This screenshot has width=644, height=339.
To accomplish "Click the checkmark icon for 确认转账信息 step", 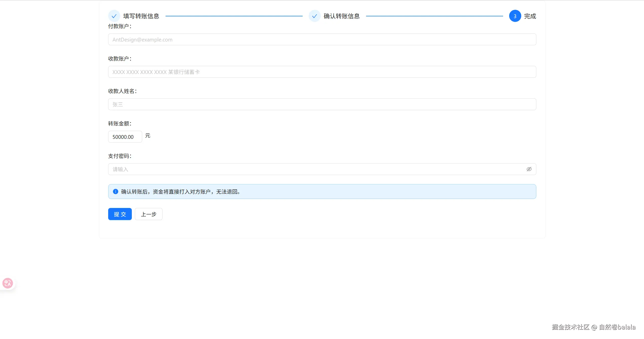I will (314, 16).
